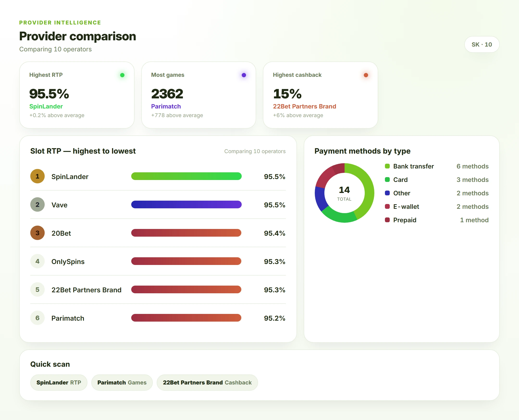Click the Bank transfer legend color swatch
The width and height of the screenshot is (519, 420).
[387, 166]
